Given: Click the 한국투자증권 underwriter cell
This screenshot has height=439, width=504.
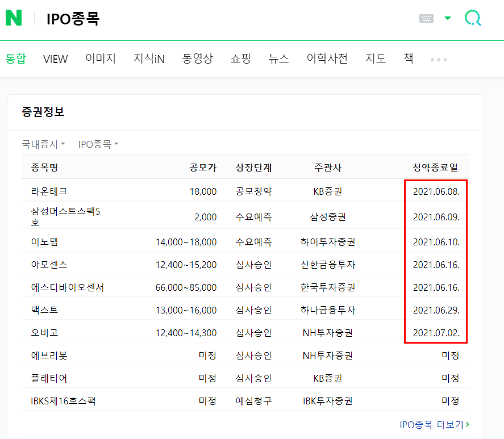Looking at the screenshot, I should [x=327, y=287].
